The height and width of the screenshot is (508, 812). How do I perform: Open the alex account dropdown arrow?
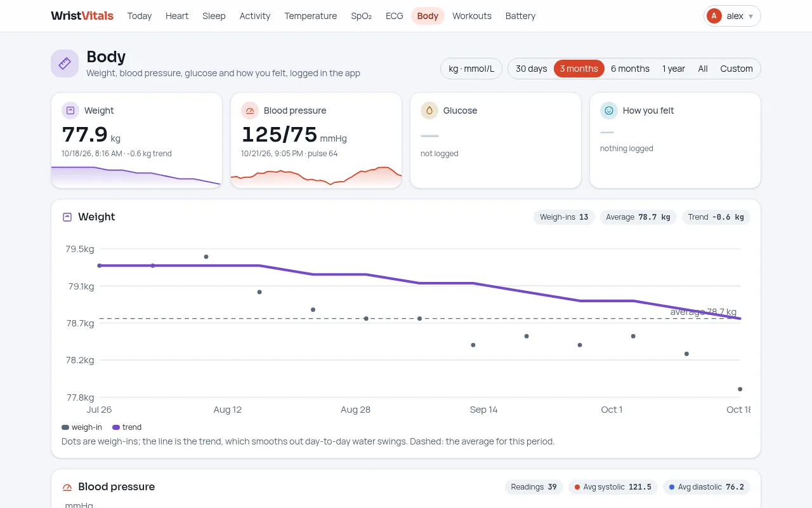[x=751, y=17]
